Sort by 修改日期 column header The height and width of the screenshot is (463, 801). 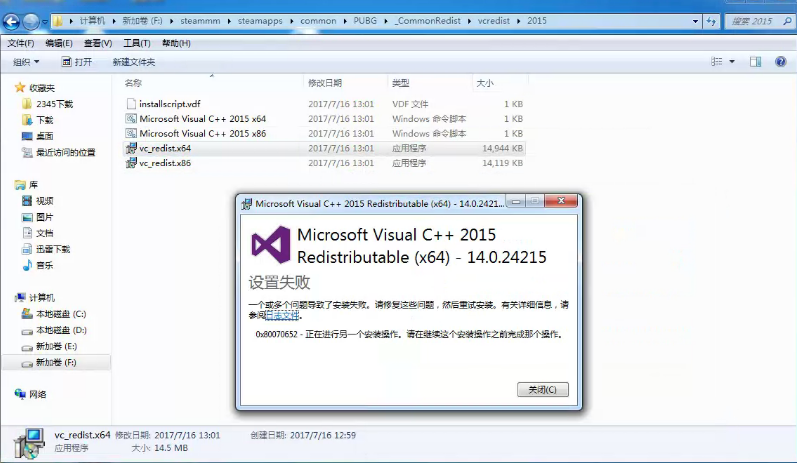325,83
